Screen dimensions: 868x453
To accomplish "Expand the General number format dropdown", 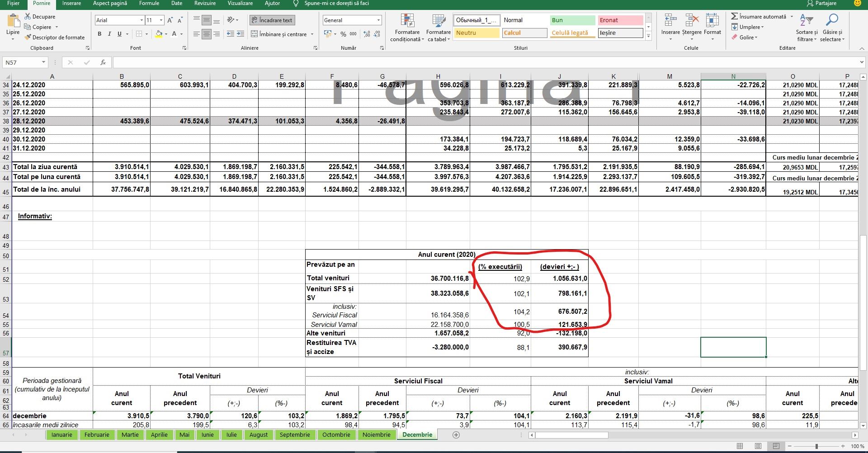I will [378, 20].
